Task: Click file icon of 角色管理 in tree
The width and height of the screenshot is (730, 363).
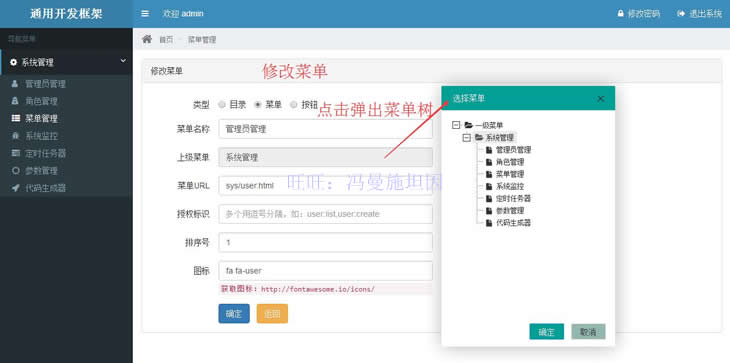Action: (x=489, y=162)
